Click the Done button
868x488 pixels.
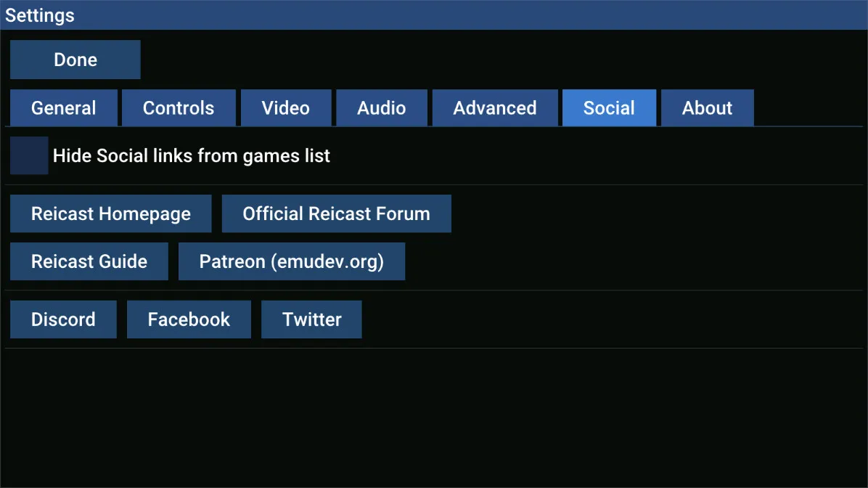point(75,60)
